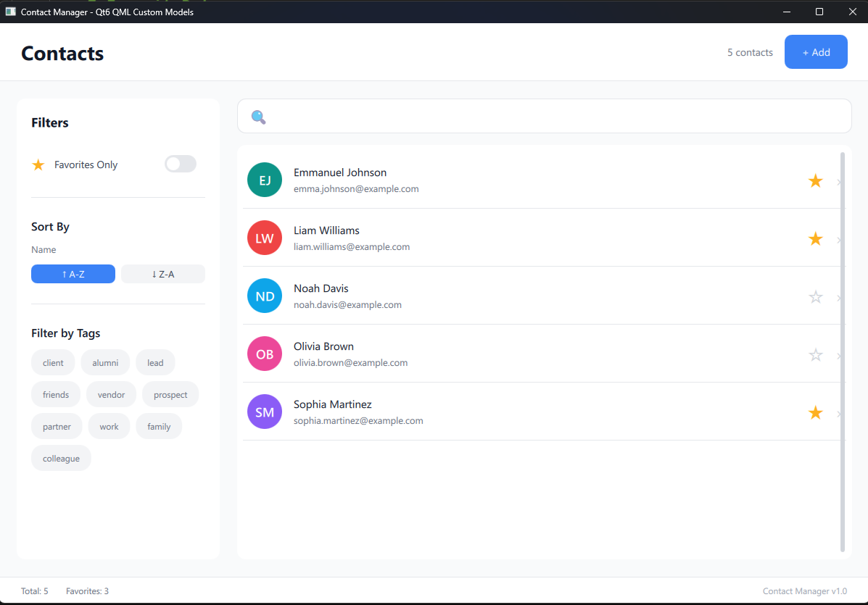868x605 pixels.
Task: Click Olivia Brown's OB avatar
Action: coord(265,354)
